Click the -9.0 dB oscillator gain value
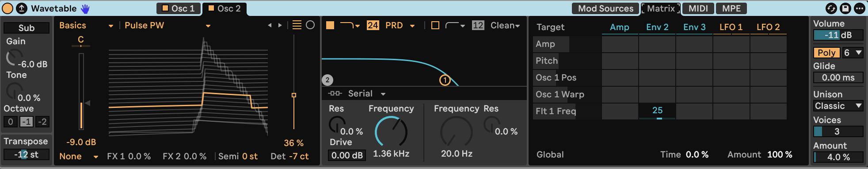 click(x=81, y=142)
